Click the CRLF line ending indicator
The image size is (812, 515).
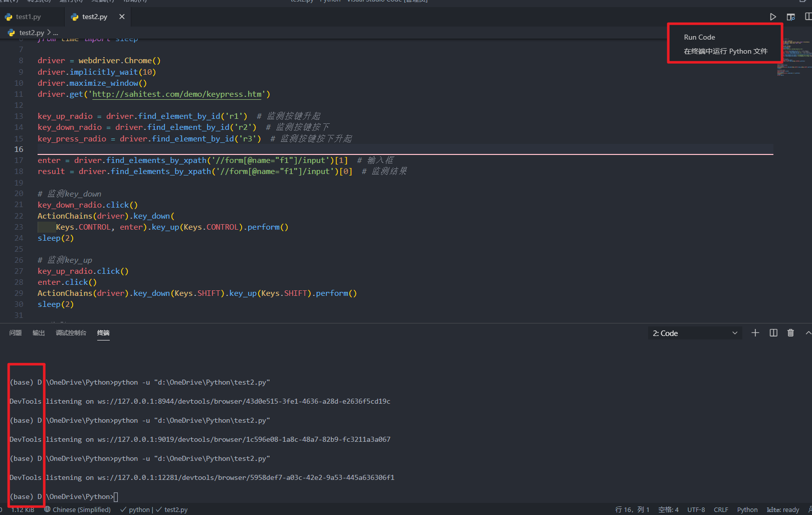pos(721,509)
